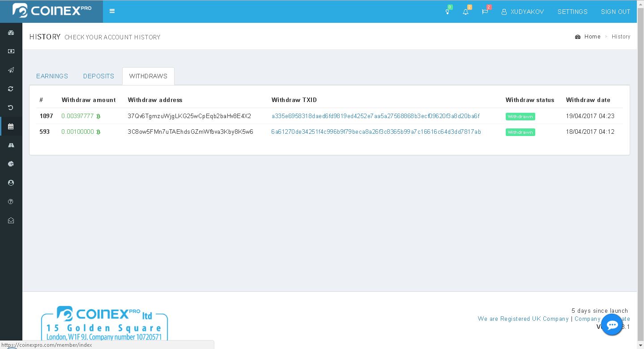Open the flag alerts icon
Viewport: 644px width, 349px height.
click(x=485, y=12)
